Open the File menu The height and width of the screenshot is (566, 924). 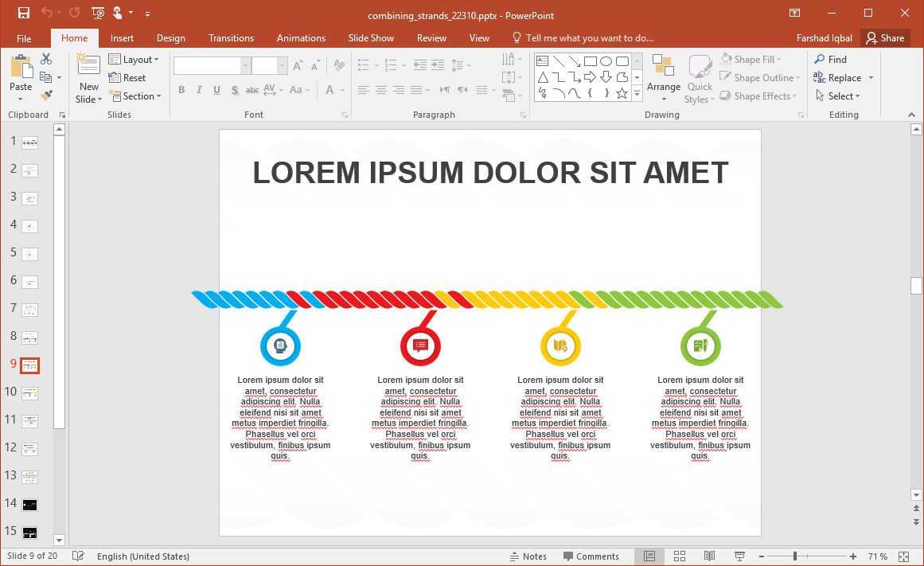click(x=24, y=38)
